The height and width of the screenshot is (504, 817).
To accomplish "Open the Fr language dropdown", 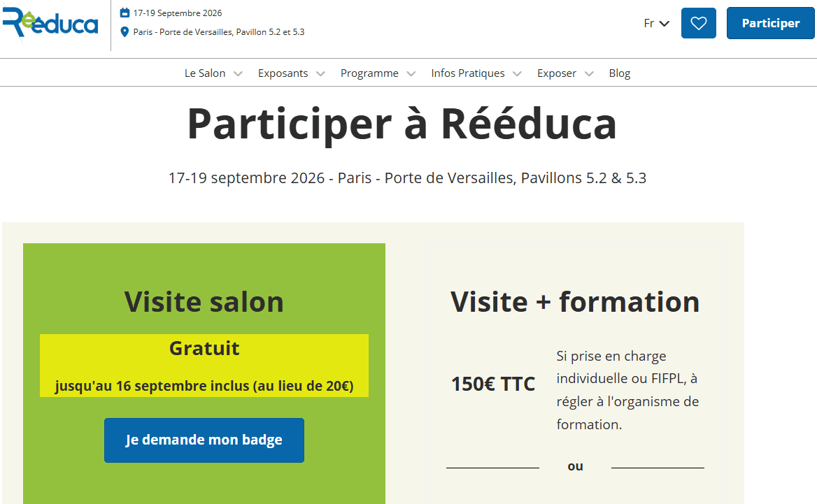I will (x=656, y=23).
